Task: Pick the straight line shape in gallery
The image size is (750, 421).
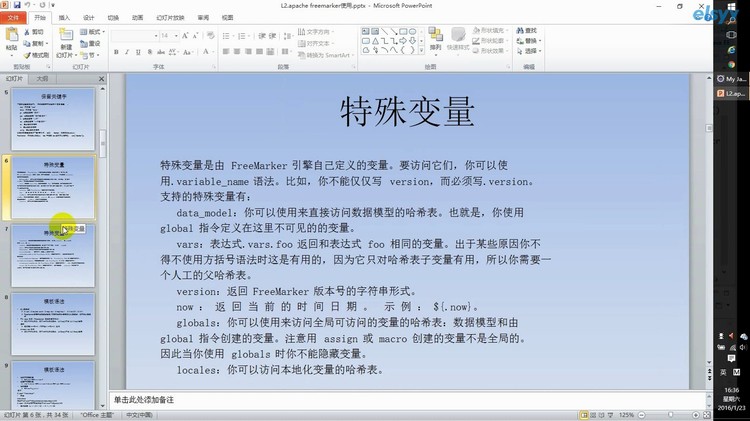Action: [385, 32]
